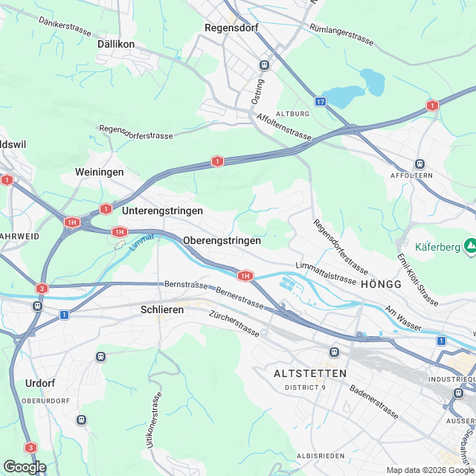Open the Google logo link

25,467
